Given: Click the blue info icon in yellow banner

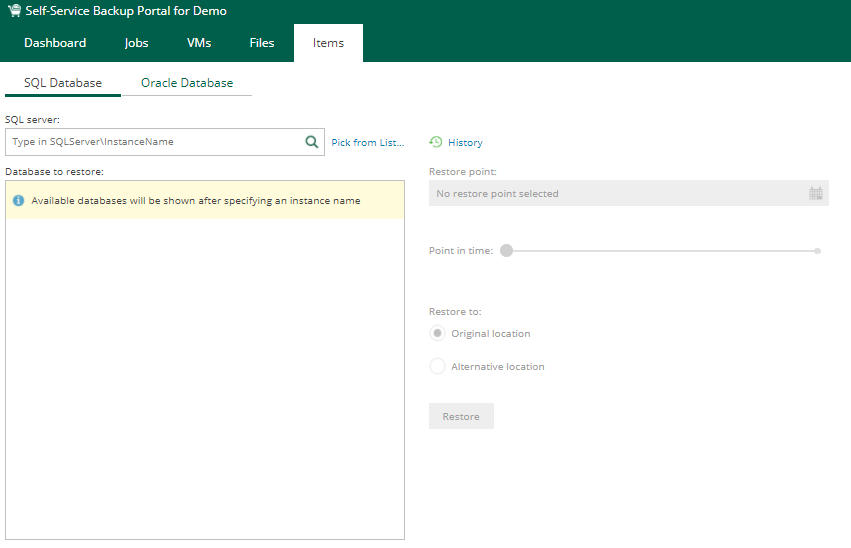Looking at the screenshot, I should 18,201.
